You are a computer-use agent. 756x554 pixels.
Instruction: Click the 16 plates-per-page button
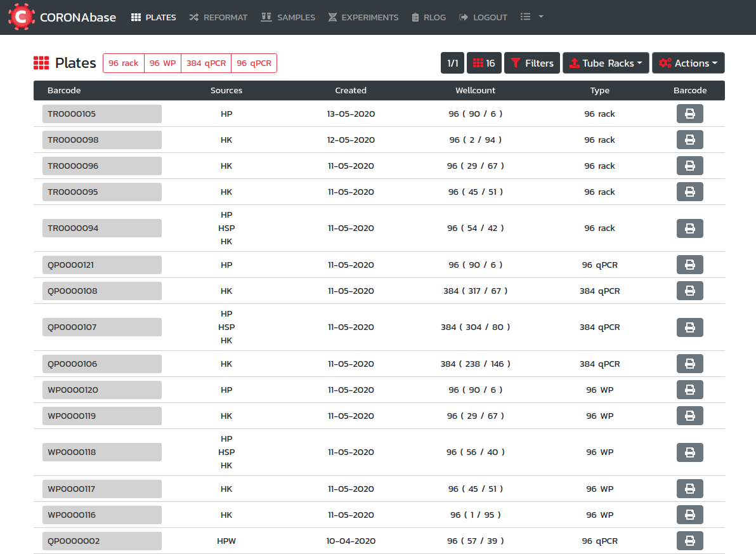click(x=484, y=63)
